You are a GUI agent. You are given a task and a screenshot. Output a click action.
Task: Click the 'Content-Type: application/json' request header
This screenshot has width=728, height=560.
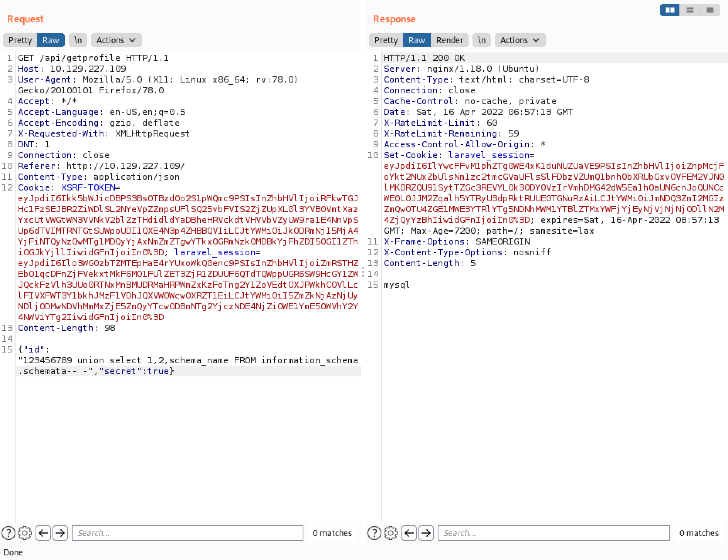click(x=99, y=177)
